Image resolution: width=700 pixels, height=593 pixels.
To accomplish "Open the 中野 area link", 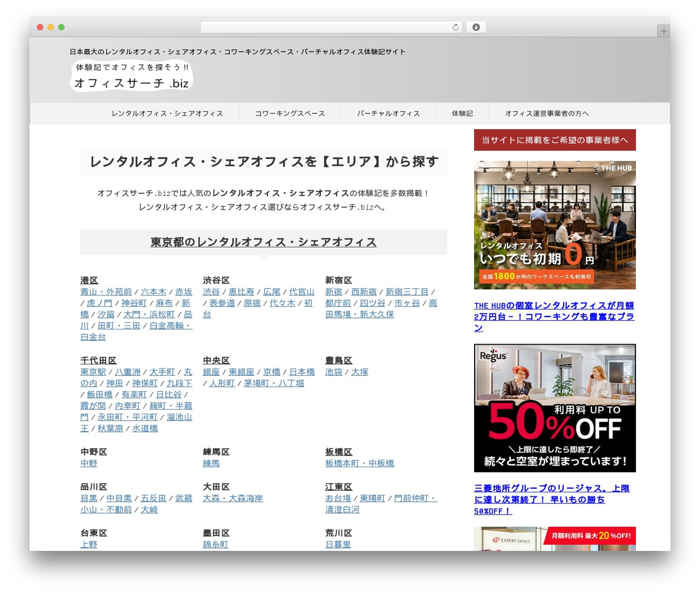I will [x=89, y=463].
